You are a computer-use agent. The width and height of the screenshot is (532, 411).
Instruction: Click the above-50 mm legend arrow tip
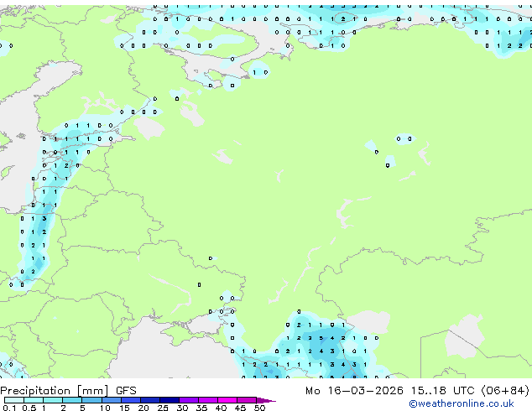(266, 400)
